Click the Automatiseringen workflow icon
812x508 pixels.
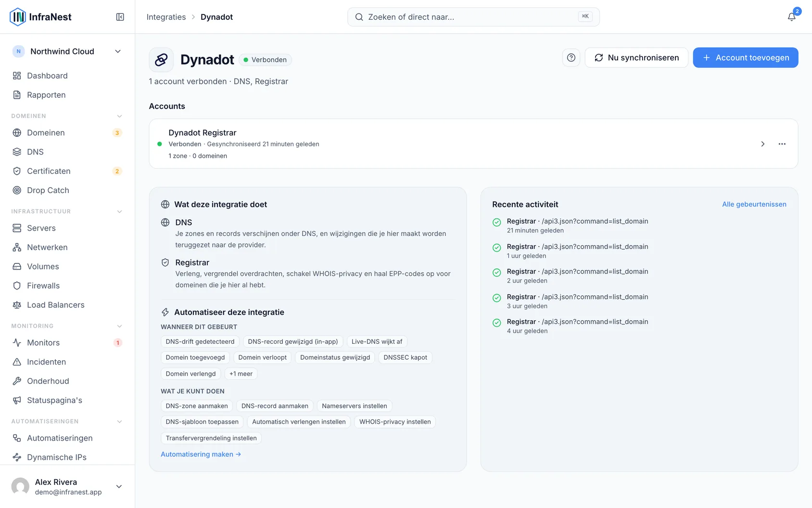coord(17,438)
